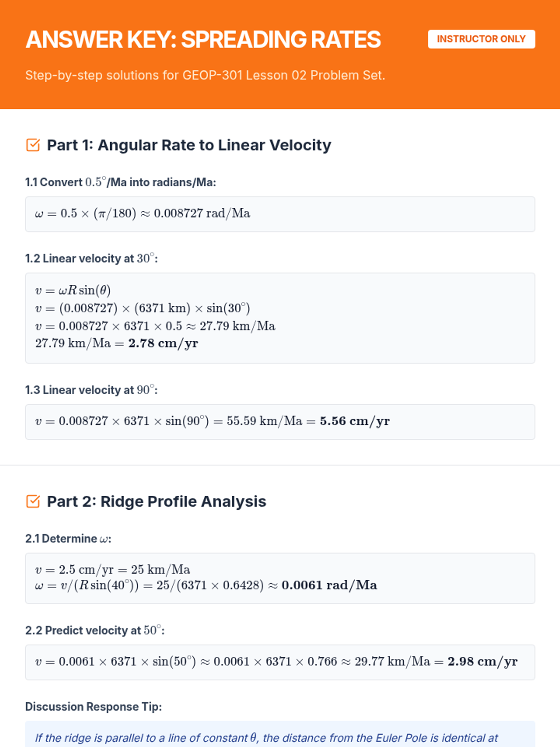
Task: Click the INSTRUCTOR ONLY badge
Action: coord(481,39)
